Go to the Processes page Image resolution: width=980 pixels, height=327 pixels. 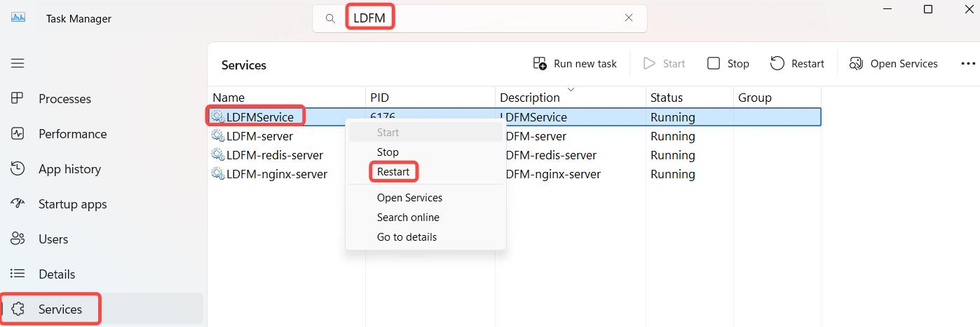tap(64, 99)
